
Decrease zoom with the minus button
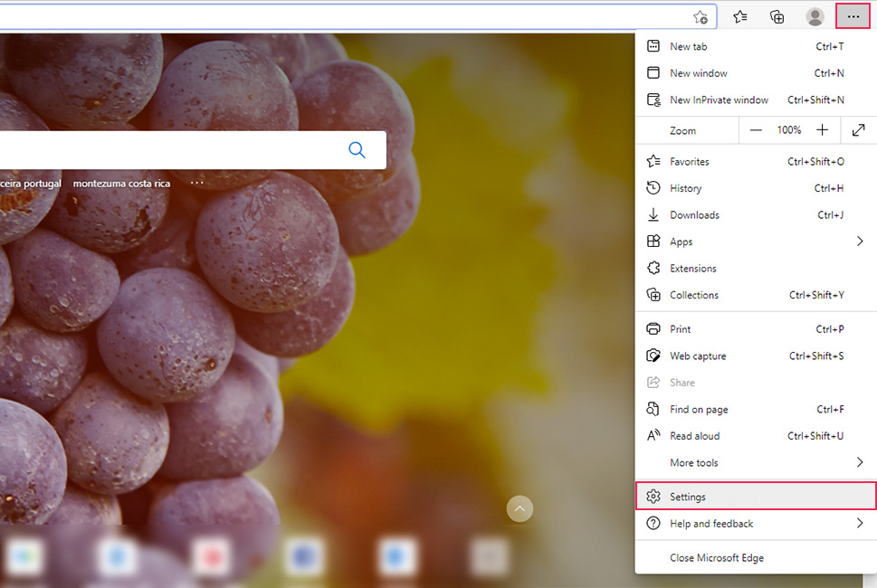[x=757, y=130]
